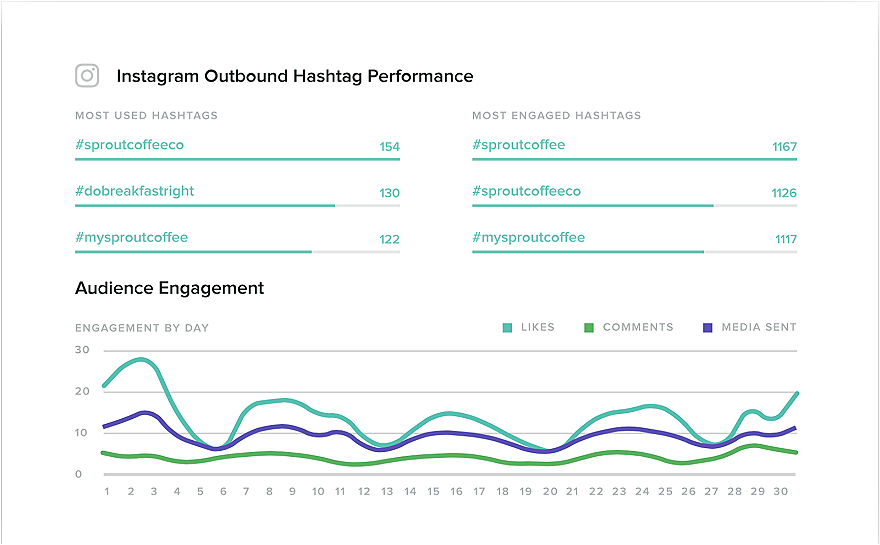The height and width of the screenshot is (545, 880).
Task: Click the count value 130
Action: (x=389, y=194)
